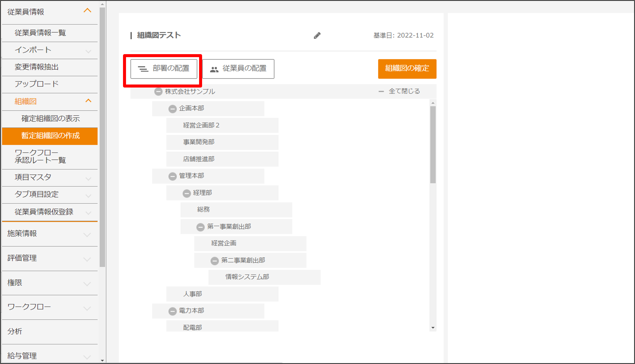Open 確定組織図の表示 menu item

(51, 119)
